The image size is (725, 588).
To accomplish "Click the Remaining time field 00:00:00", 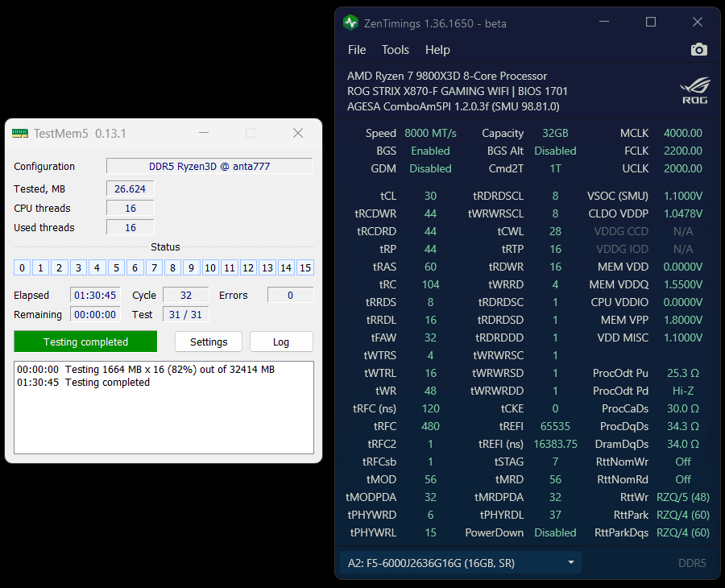I will pos(95,314).
